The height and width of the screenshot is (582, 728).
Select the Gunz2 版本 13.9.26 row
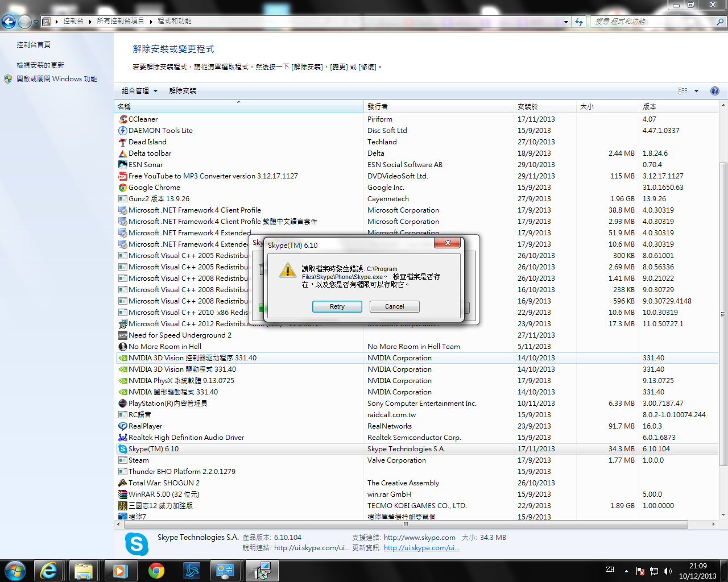click(417, 199)
